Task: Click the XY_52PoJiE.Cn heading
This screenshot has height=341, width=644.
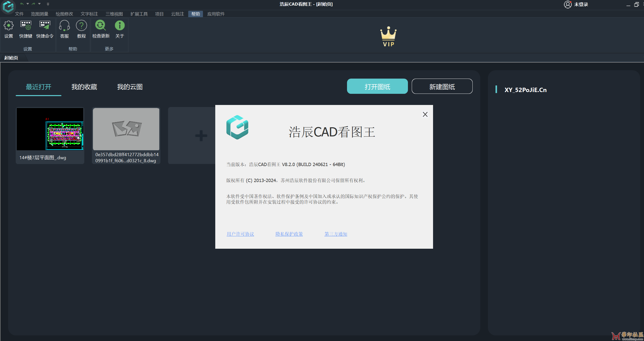Action: pos(525,90)
